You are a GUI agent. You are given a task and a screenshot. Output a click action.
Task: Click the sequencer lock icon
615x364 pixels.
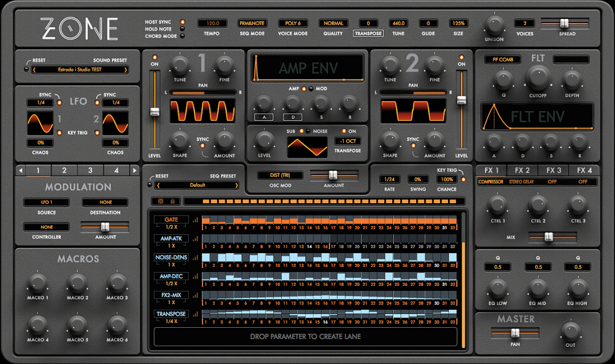[x=172, y=201]
